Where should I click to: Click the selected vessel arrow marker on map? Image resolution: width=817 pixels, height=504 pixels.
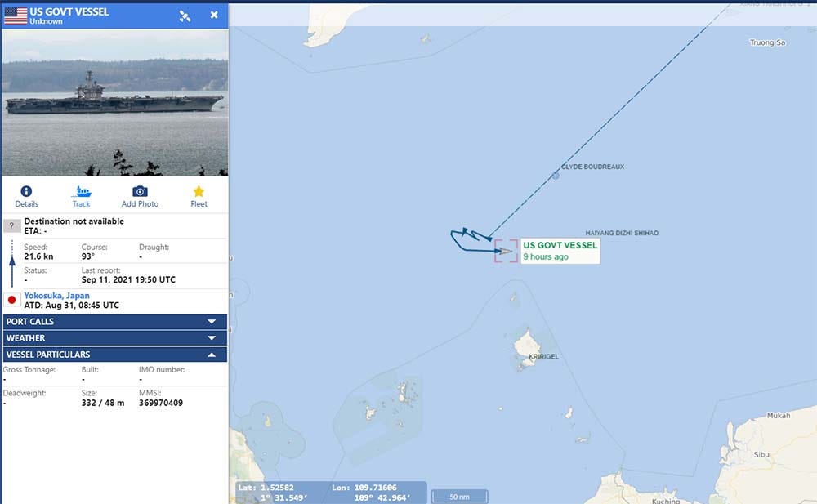[x=505, y=252]
